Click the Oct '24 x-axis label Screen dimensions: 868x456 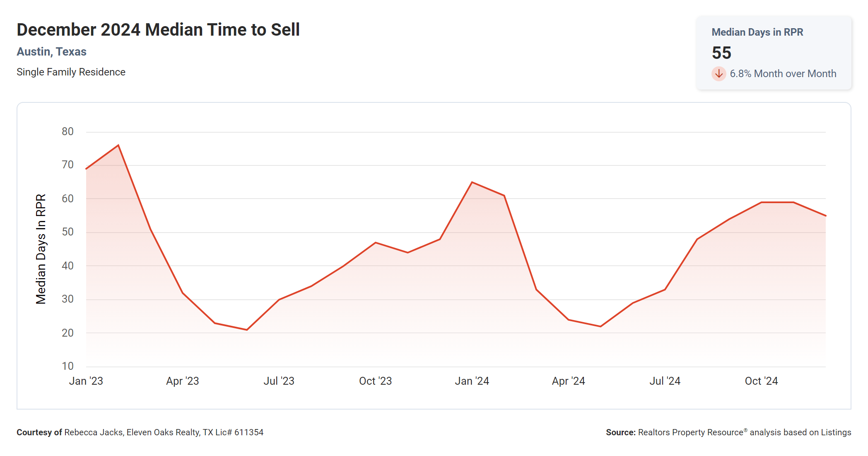[761, 381]
